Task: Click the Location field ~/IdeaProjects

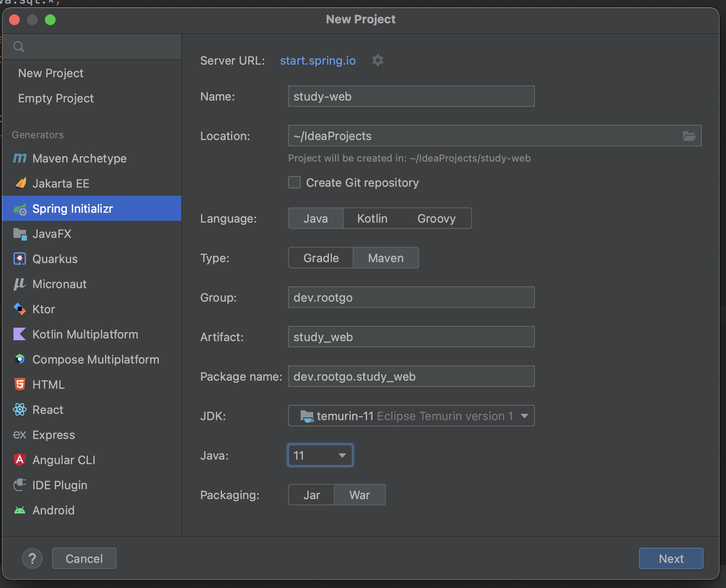Action: [x=494, y=136]
